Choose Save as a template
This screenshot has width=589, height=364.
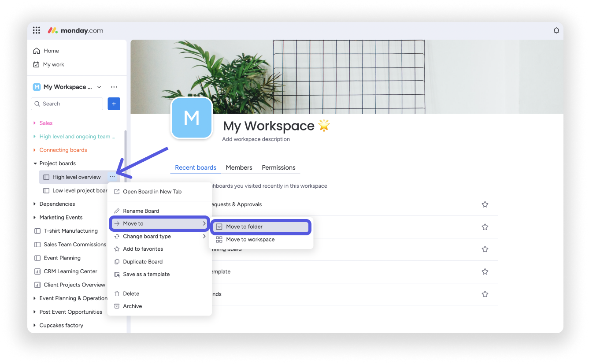point(159,274)
